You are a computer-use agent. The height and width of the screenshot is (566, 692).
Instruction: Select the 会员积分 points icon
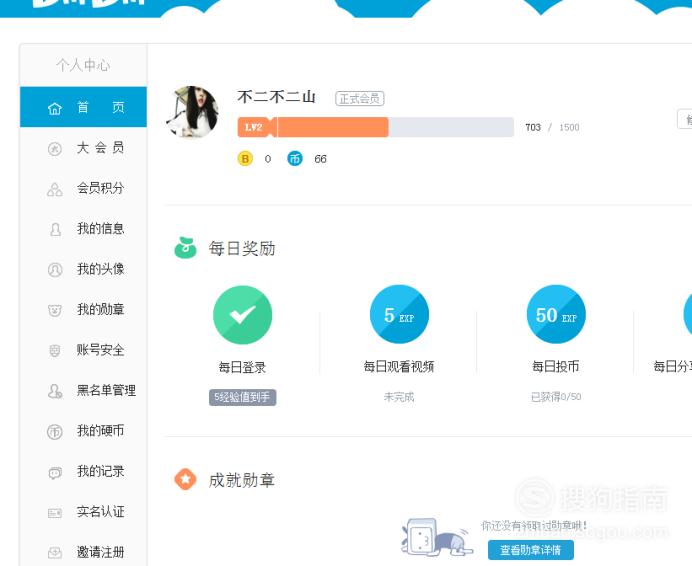[55, 189]
